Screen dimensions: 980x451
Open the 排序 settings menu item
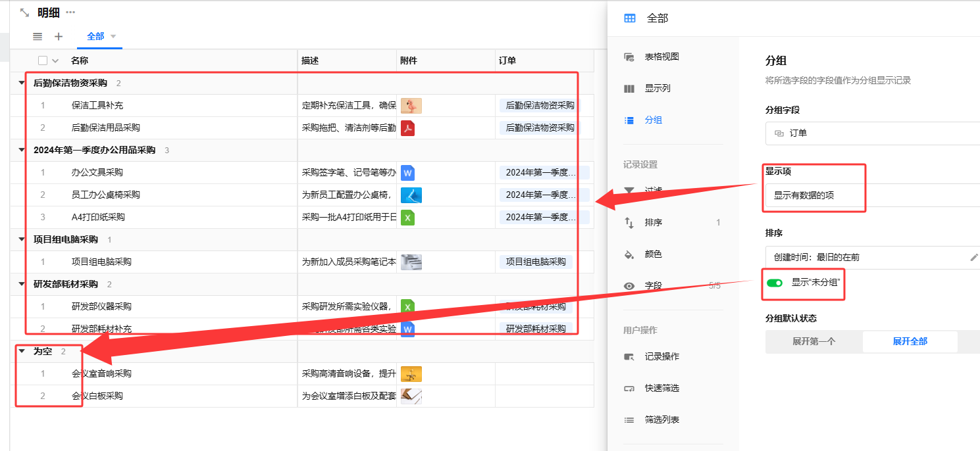(x=653, y=223)
